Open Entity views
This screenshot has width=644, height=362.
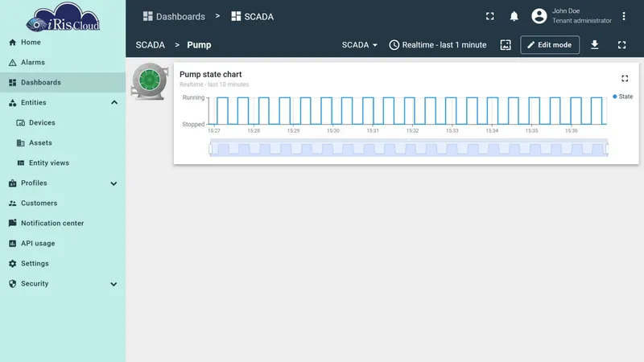[x=63, y=163]
